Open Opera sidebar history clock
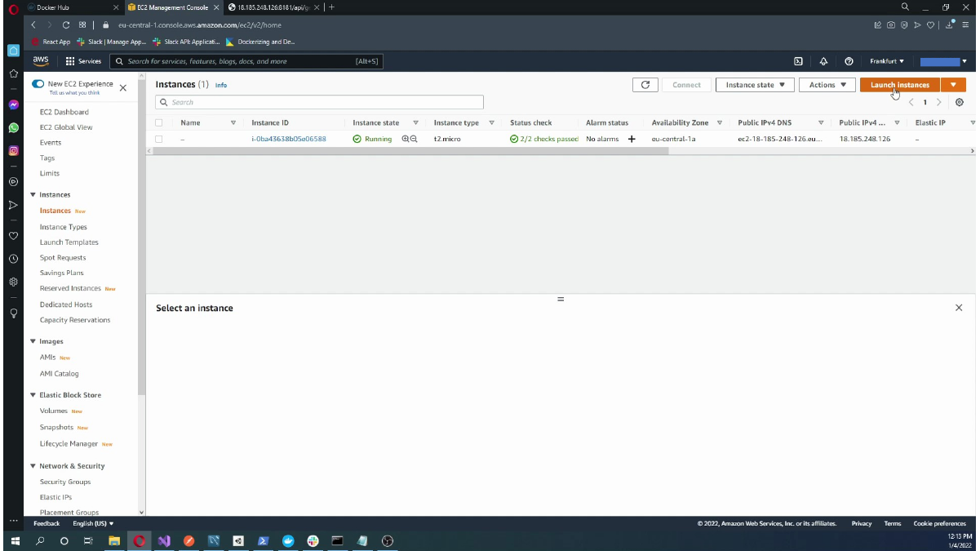The width and height of the screenshot is (980, 551). click(13, 259)
